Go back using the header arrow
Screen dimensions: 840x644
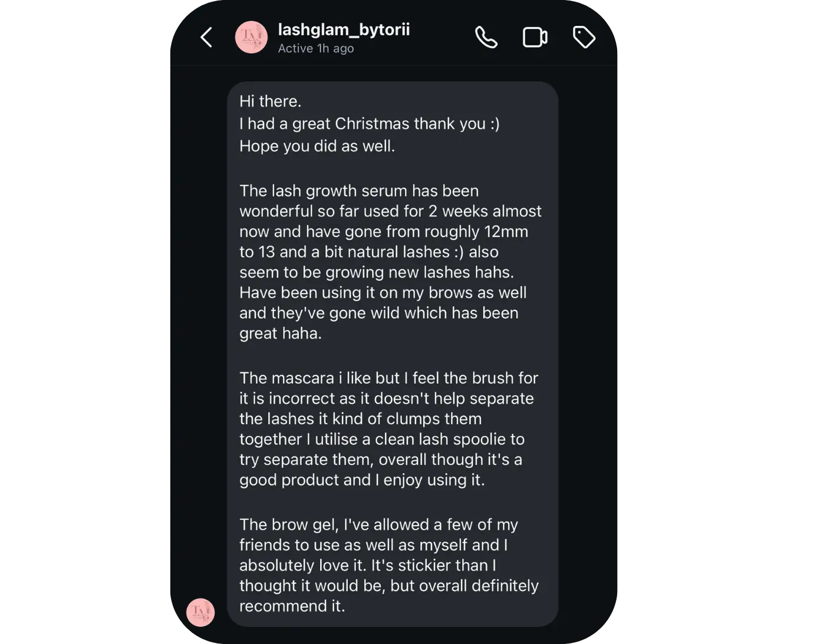click(x=206, y=38)
